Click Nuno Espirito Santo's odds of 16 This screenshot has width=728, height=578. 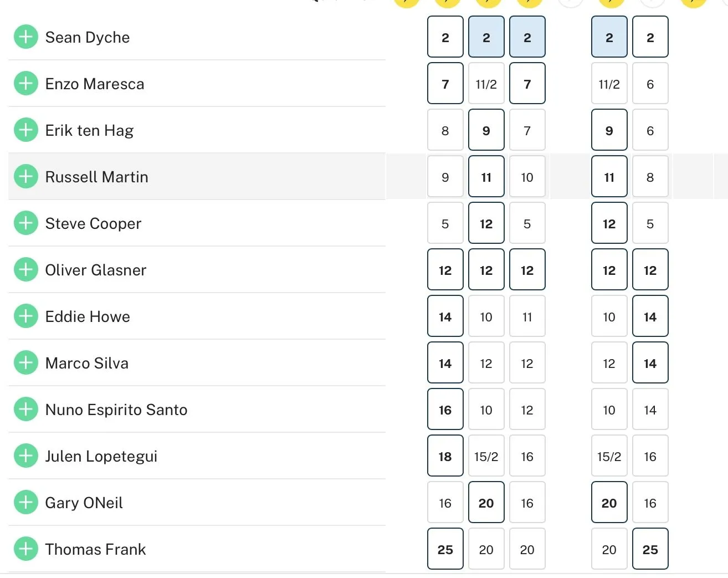[x=445, y=410]
